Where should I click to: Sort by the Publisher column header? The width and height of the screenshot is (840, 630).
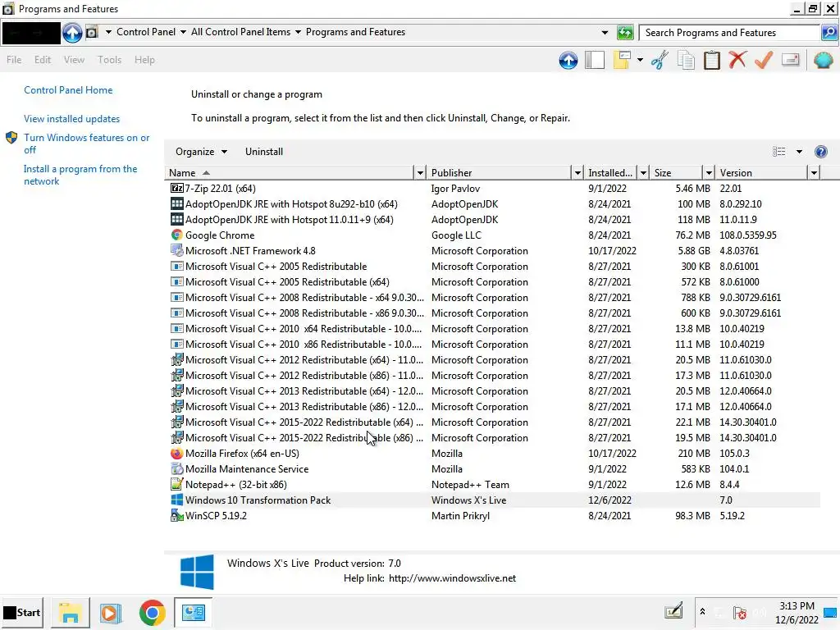coord(500,172)
